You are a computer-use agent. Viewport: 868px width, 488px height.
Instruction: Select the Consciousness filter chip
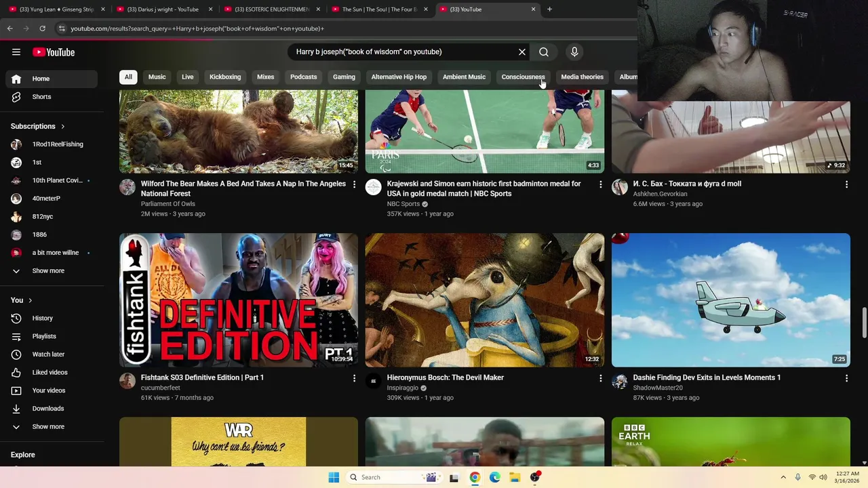(x=523, y=77)
